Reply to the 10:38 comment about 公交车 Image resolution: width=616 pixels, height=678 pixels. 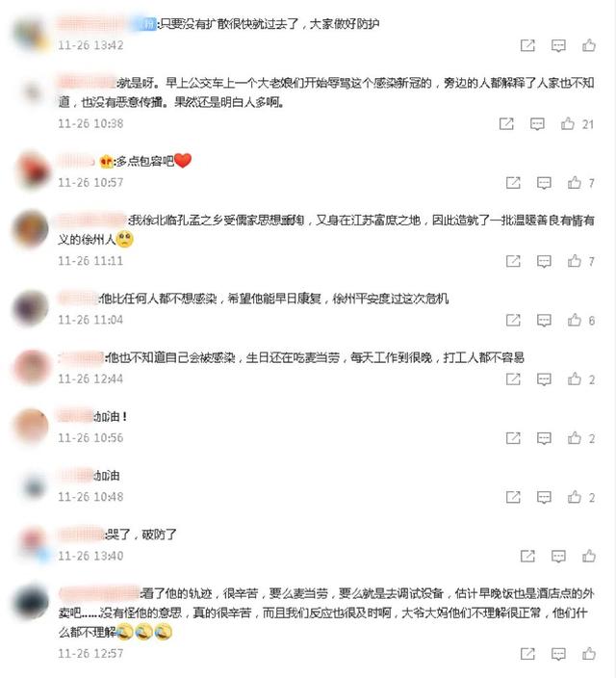tap(537, 124)
